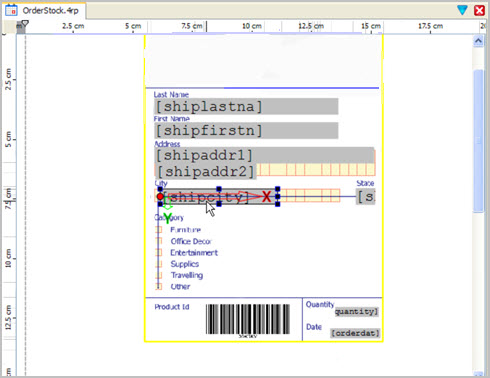Click the top-center selection handle of shipcity
This screenshot has height=378, width=490.
pyautogui.click(x=219, y=189)
